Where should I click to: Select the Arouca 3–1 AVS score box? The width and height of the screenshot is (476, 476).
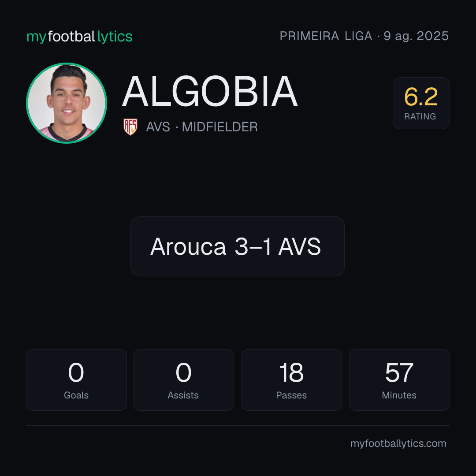pyautogui.click(x=238, y=246)
